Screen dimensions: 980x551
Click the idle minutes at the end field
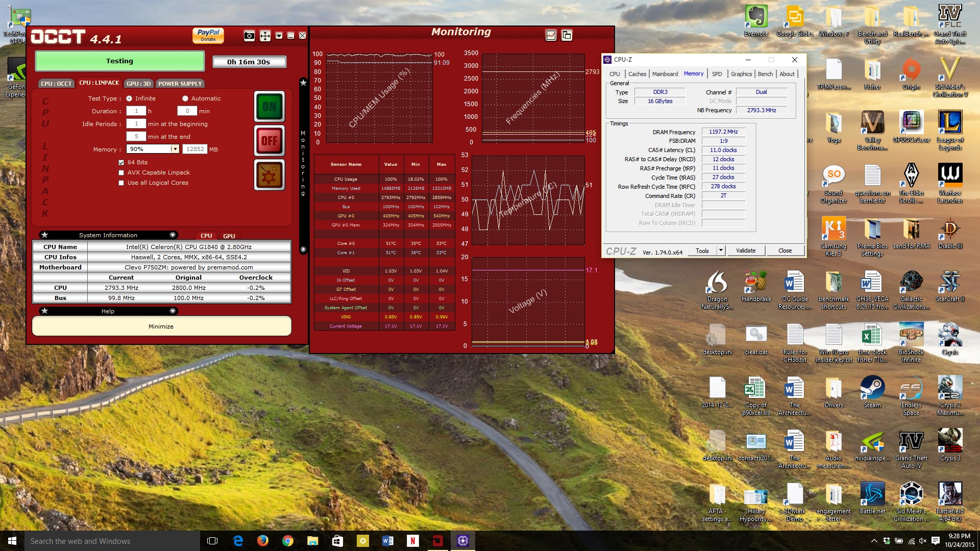136,136
